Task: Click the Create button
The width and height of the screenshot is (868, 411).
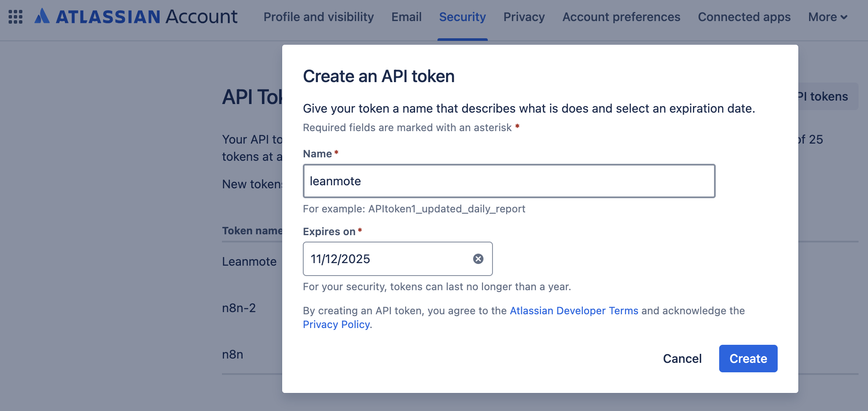Action: coord(748,359)
